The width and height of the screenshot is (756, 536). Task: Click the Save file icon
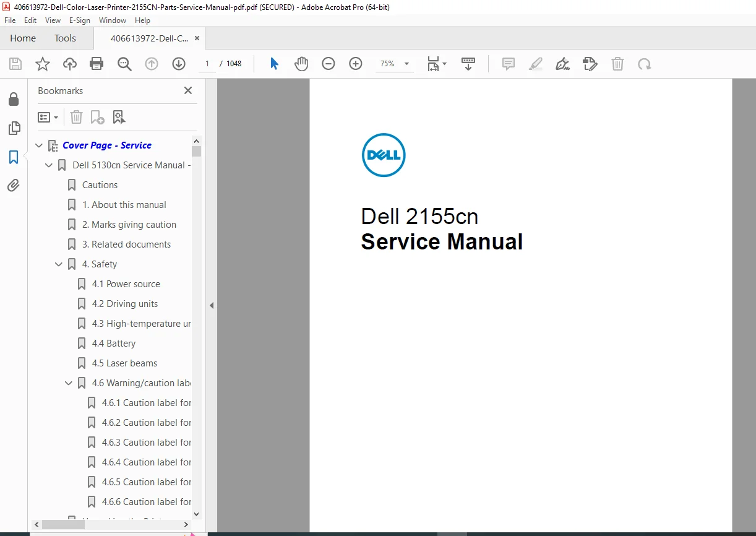pos(15,64)
